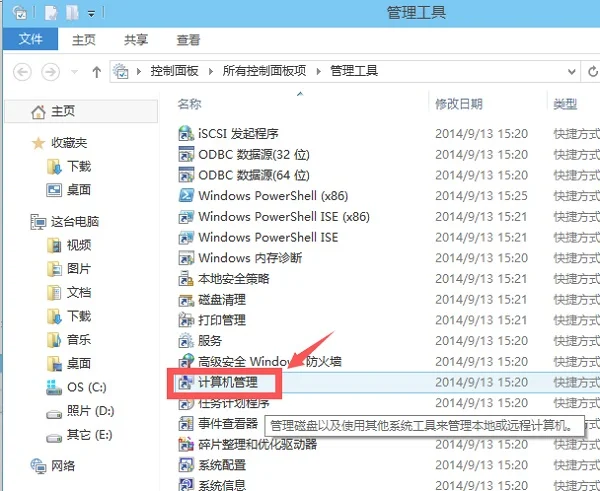Sort by the 类型 column header
This screenshot has height=491, width=600.
point(565,104)
